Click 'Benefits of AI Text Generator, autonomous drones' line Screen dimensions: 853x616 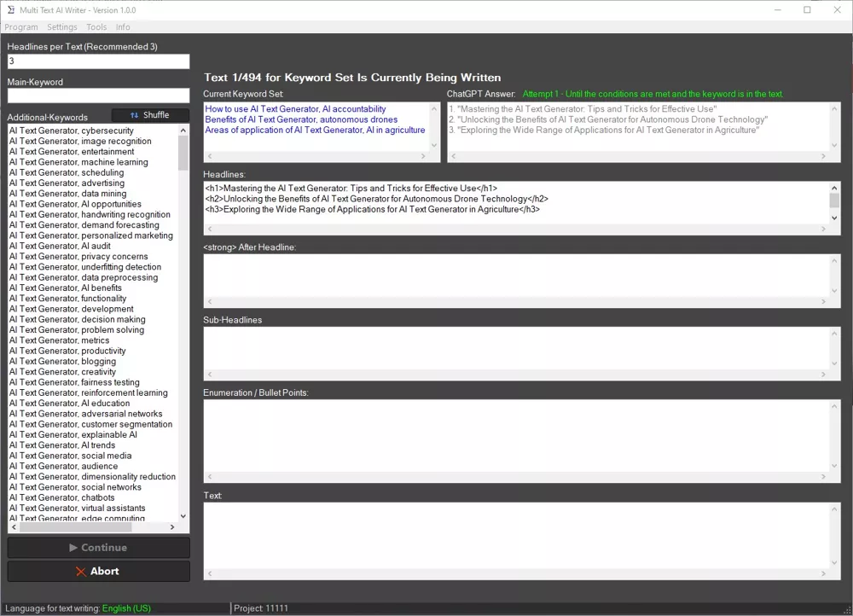tap(301, 119)
